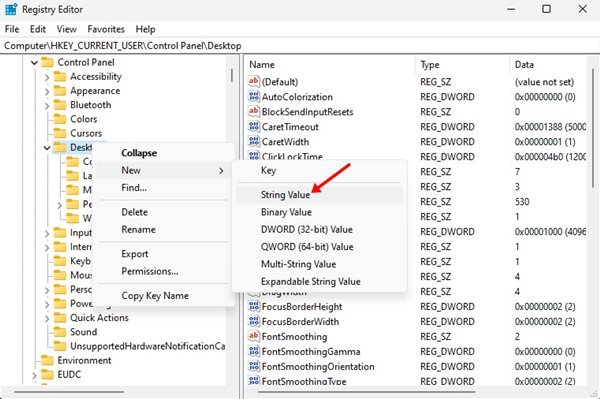Expand the EUDC key
The height and width of the screenshot is (399, 600).
34,375
